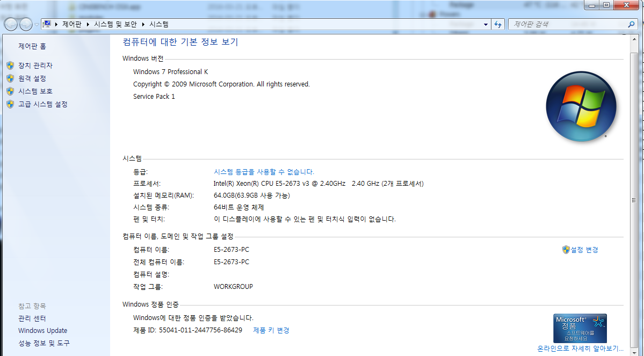This screenshot has height=356, width=644.
Task: Click the shield icon beside 시스템 보호
Action: 10,91
